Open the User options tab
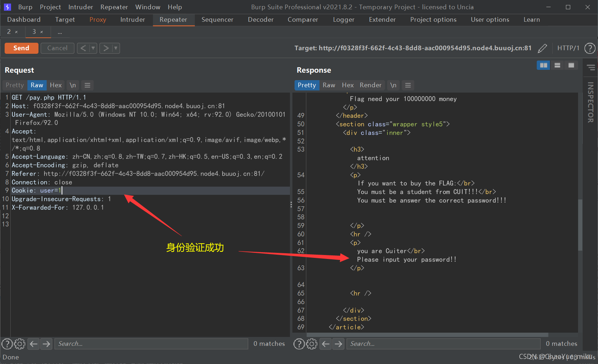This screenshot has width=598, height=364. coord(490,20)
